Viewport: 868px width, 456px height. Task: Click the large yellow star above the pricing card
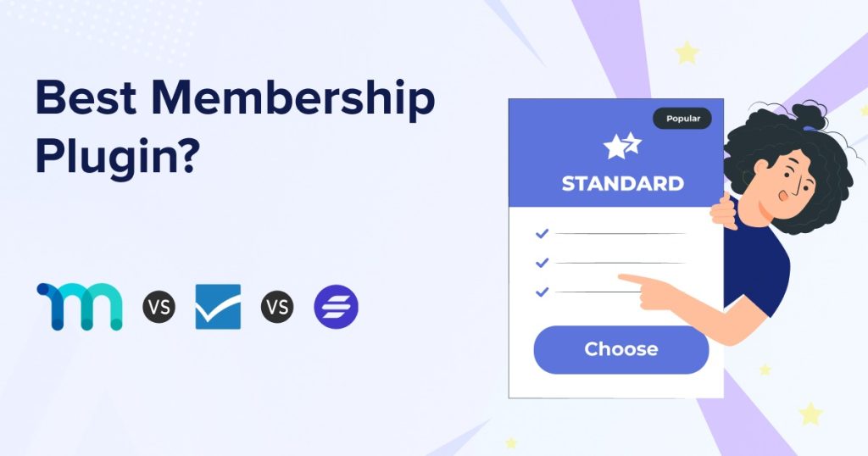pyautogui.click(x=687, y=53)
